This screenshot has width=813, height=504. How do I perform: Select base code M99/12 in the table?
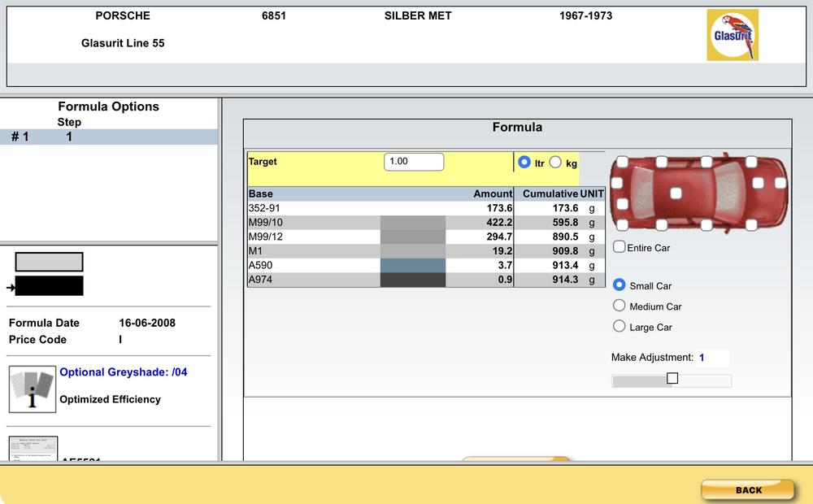(266, 237)
